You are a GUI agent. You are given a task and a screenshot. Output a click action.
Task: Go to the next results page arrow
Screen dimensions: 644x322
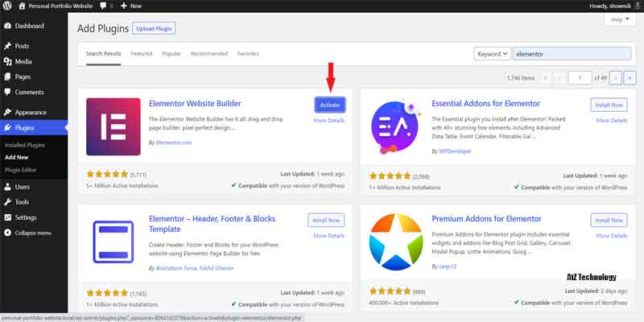click(x=616, y=77)
